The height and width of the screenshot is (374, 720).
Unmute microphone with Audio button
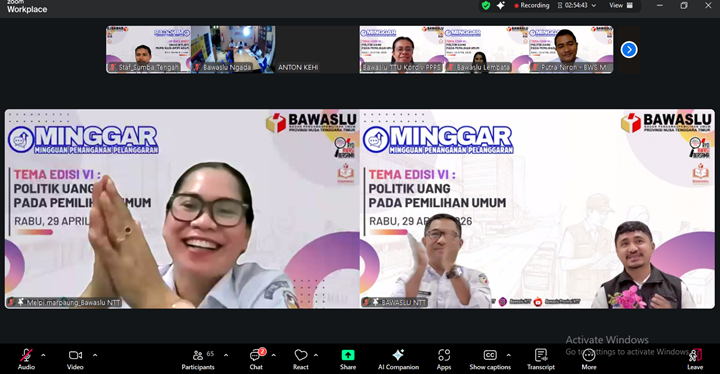(26, 359)
